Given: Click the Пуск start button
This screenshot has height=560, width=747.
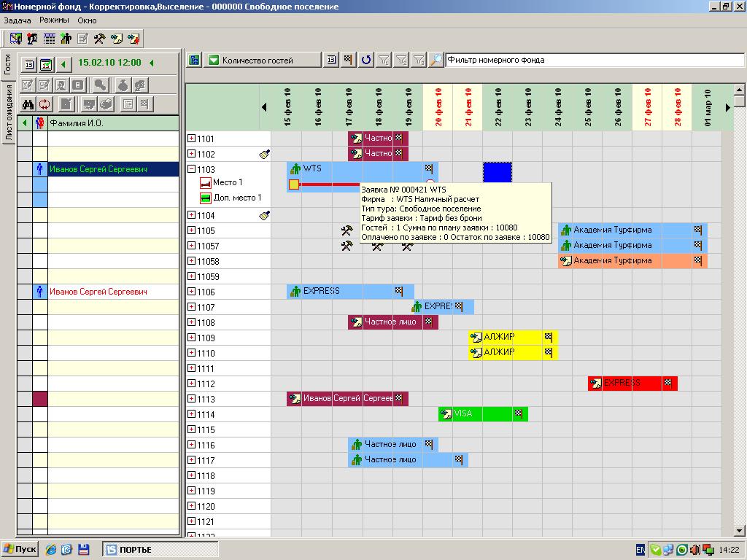Looking at the screenshot, I should (20, 550).
